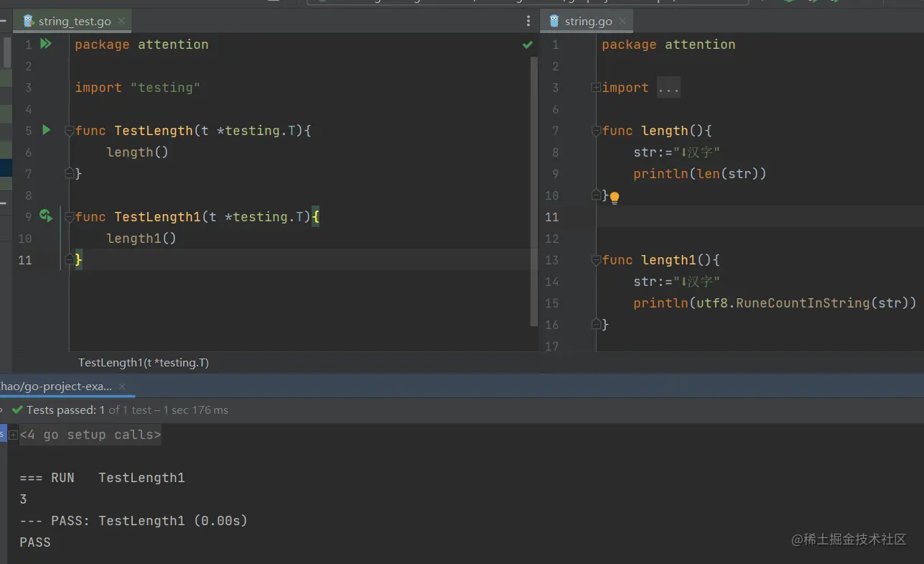The image size is (924, 564).
Task: Click fold end marker of TestLength
Action: [x=69, y=173]
